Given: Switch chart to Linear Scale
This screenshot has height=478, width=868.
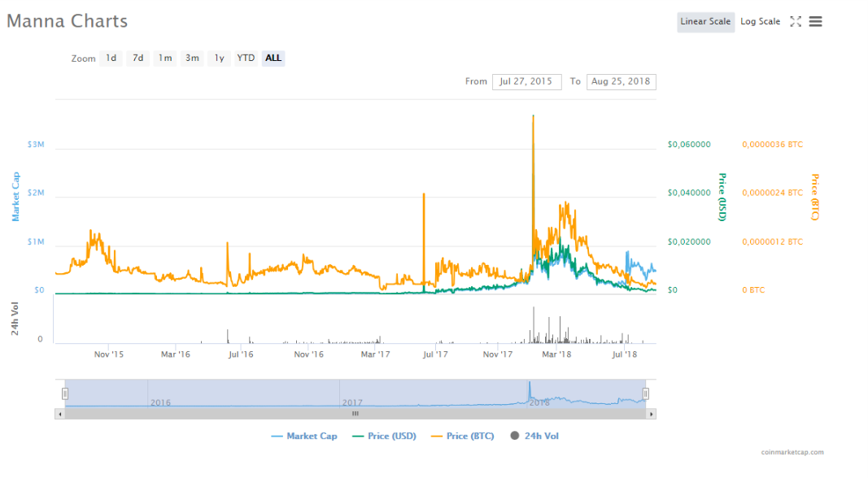Looking at the screenshot, I should pos(705,22).
